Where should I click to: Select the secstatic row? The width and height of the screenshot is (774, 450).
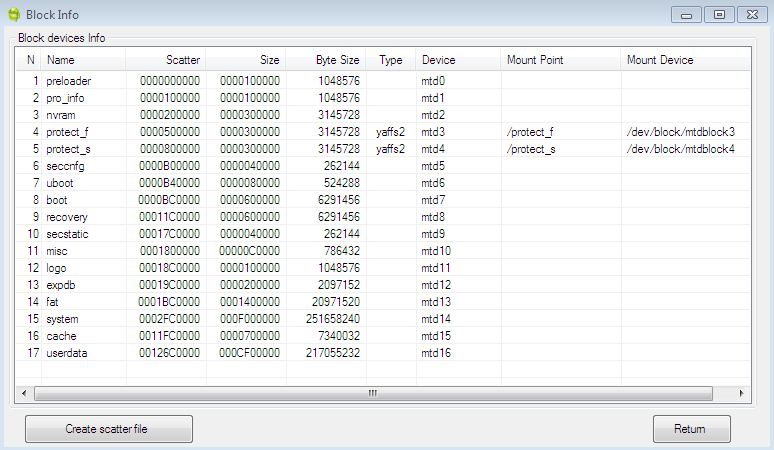(x=383, y=234)
